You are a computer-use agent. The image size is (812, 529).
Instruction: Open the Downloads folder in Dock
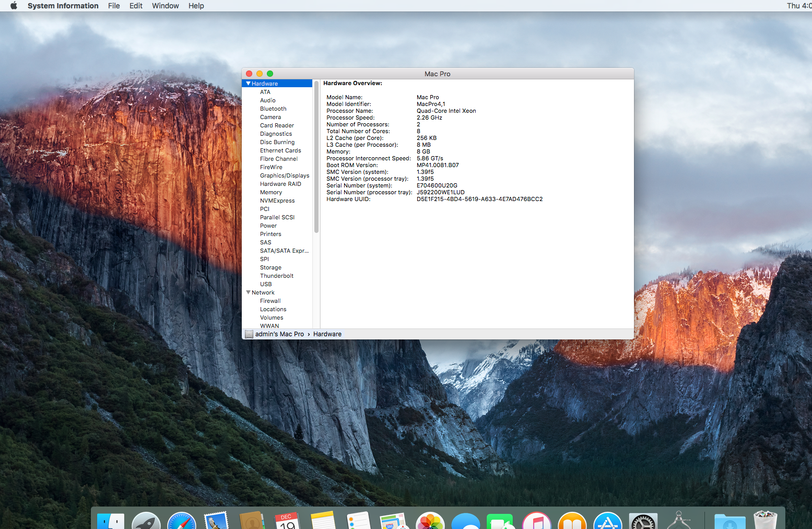pos(729,521)
